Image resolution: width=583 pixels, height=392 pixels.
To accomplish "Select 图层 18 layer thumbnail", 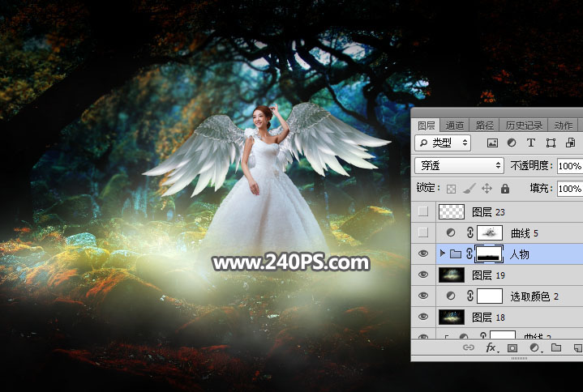I will tap(452, 317).
